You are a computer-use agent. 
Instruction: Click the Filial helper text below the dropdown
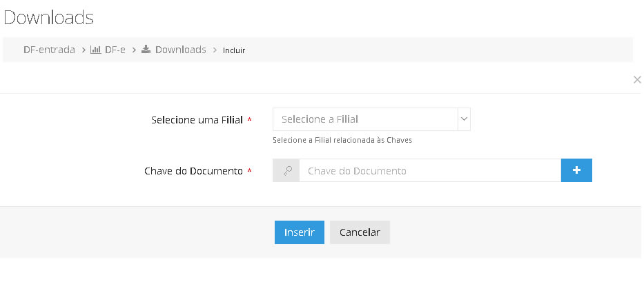pos(342,140)
